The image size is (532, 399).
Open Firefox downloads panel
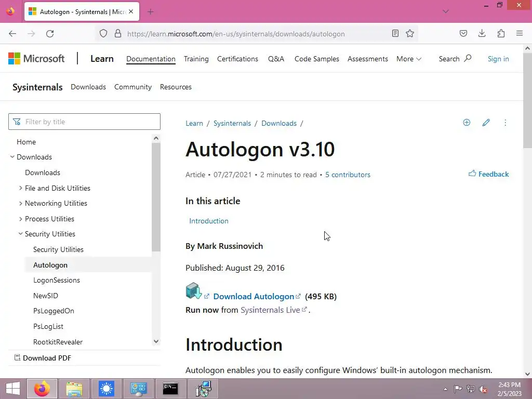coord(482,34)
